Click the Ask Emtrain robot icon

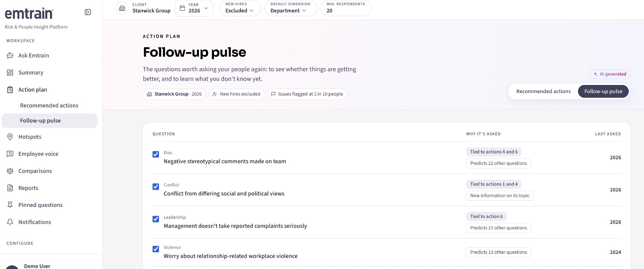[10, 55]
